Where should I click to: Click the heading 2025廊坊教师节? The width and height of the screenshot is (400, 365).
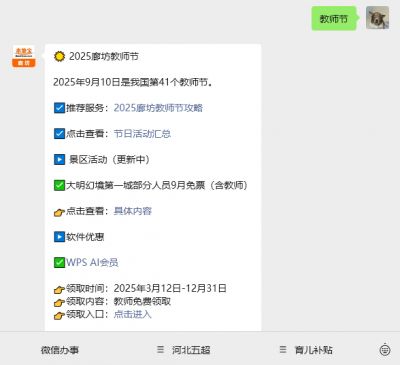click(104, 56)
